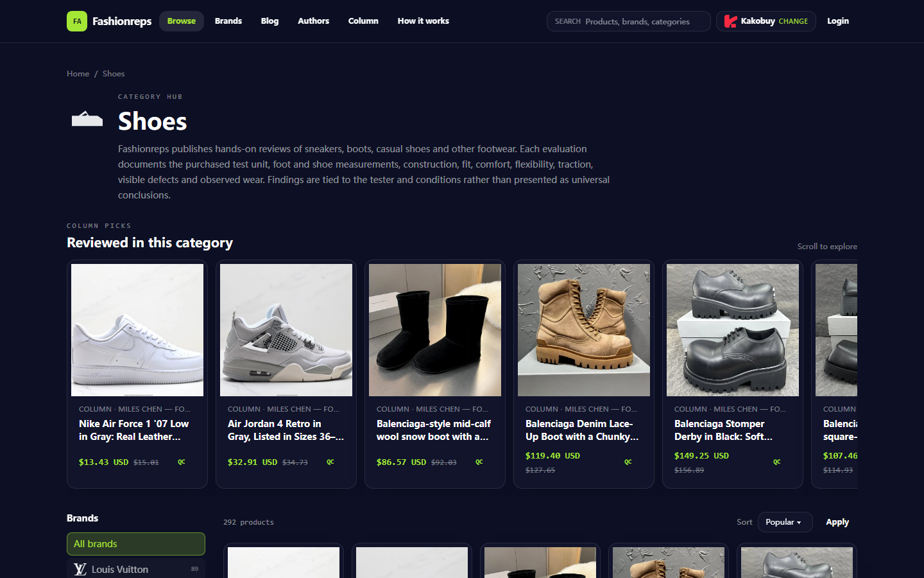Open the Blog navigation item
The image size is (924, 578).
269,21
